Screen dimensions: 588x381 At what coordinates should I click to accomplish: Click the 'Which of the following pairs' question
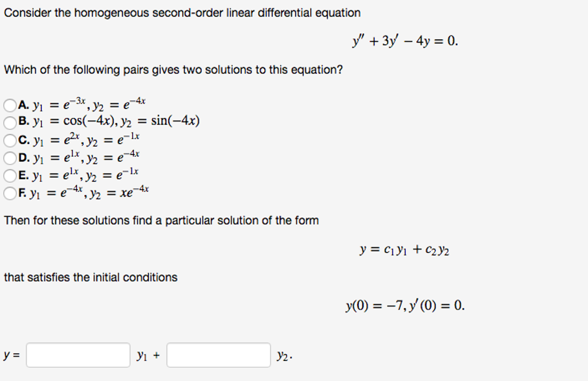pyautogui.click(x=173, y=70)
